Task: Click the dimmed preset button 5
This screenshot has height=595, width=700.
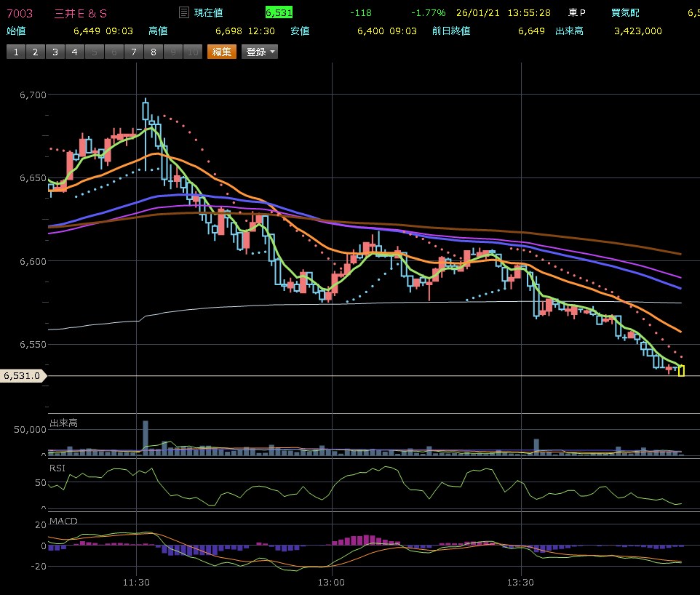Action: [94, 52]
